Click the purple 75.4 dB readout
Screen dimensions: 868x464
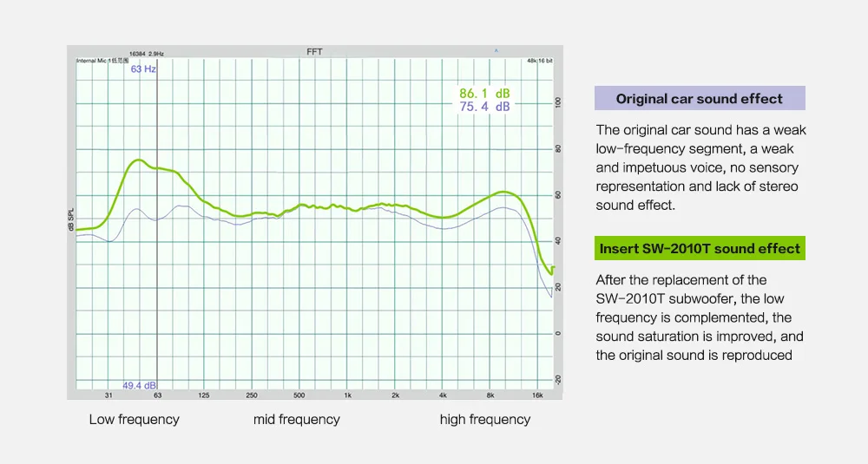484,107
